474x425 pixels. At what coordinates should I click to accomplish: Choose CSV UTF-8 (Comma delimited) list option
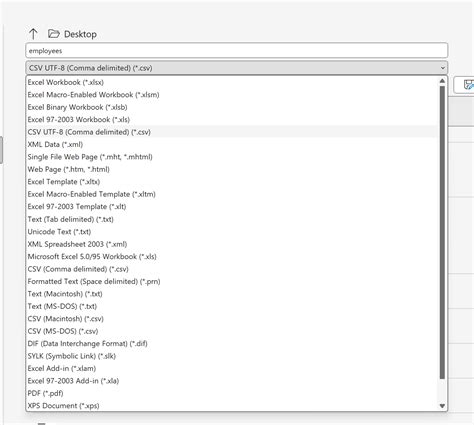(232, 132)
